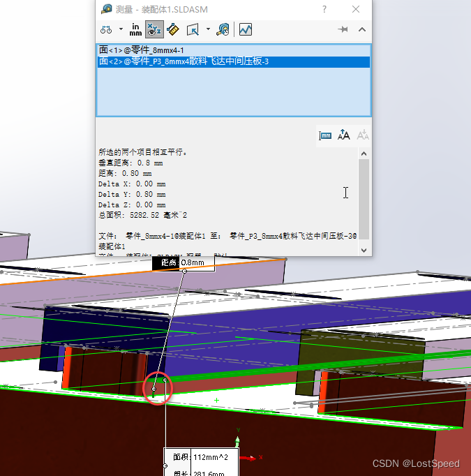Open the arc/circle measurement dropdown arrow
471x476 pixels.
point(121,29)
